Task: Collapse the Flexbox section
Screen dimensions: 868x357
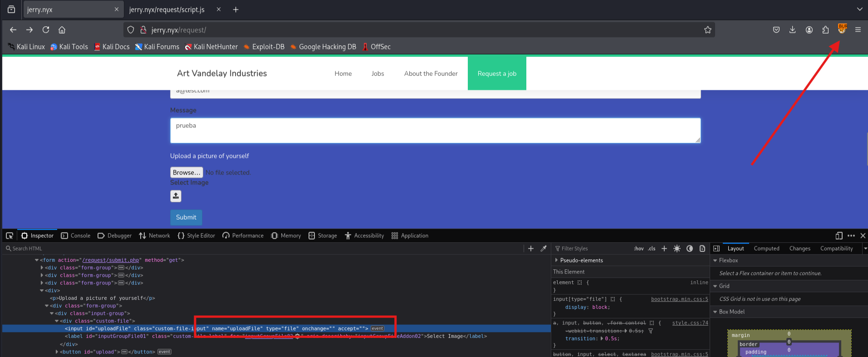Action: [716, 260]
